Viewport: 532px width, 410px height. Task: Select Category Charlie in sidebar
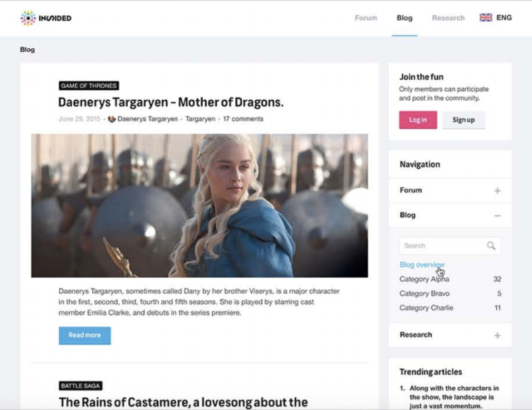pyautogui.click(x=426, y=308)
